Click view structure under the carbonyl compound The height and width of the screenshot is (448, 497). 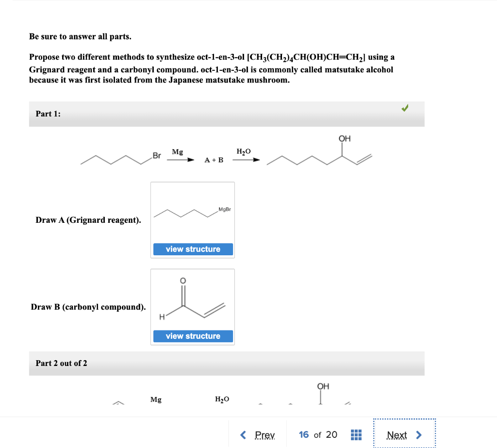[193, 336]
